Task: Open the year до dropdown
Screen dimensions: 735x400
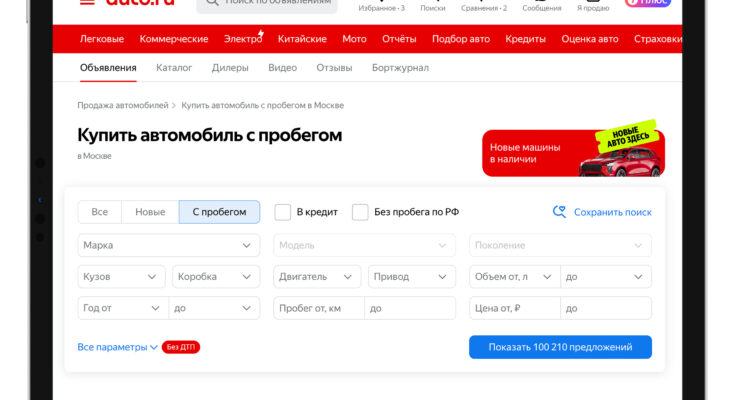Action: point(214,308)
